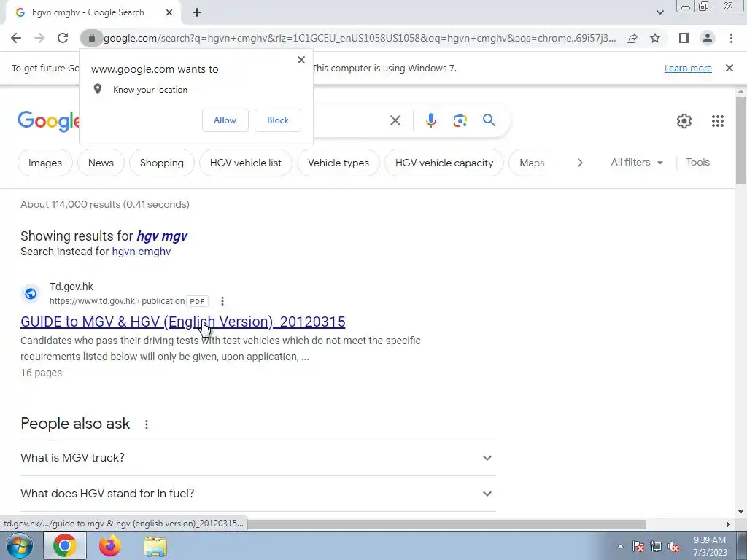Open the Learn more link

(688, 68)
